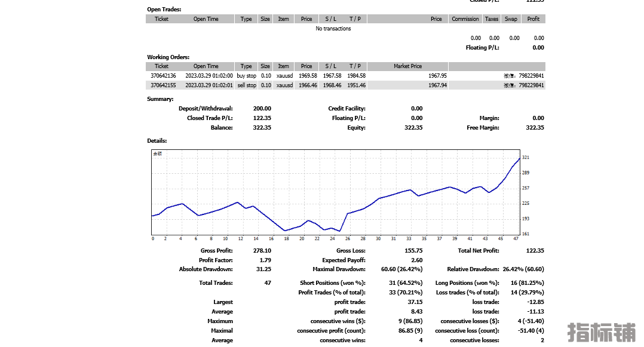Select average profit trade value 8.43

coord(417,312)
